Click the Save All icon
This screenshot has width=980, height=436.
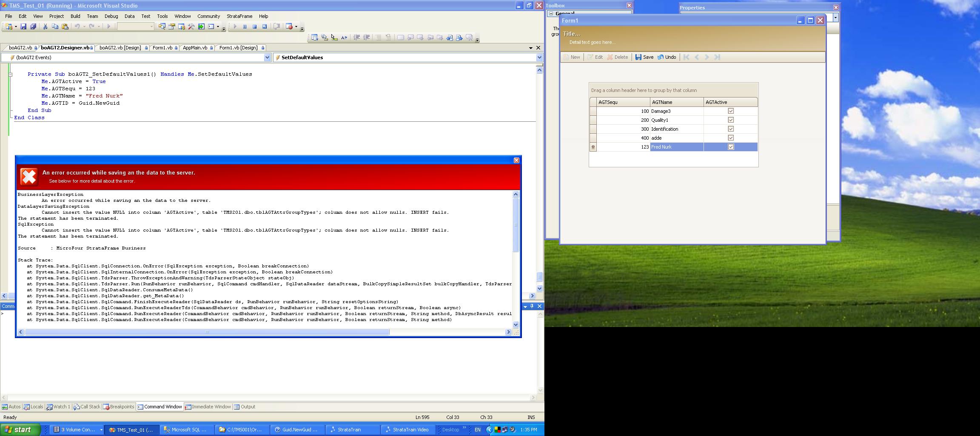33,26
